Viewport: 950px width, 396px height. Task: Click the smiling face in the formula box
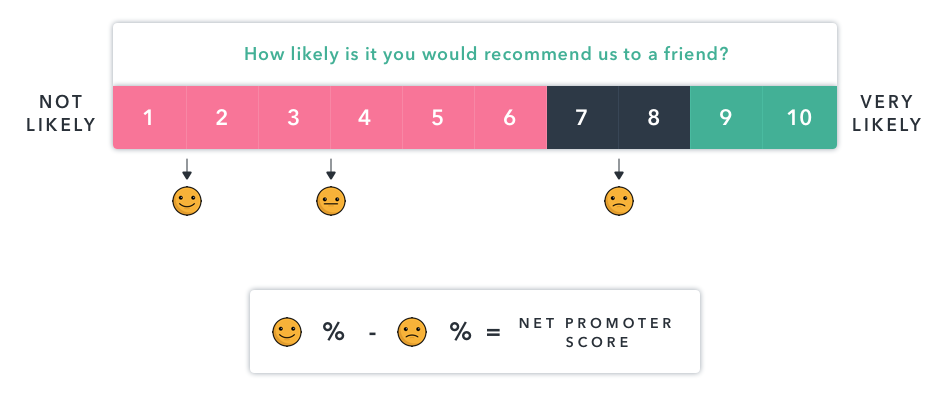point(287,332)
